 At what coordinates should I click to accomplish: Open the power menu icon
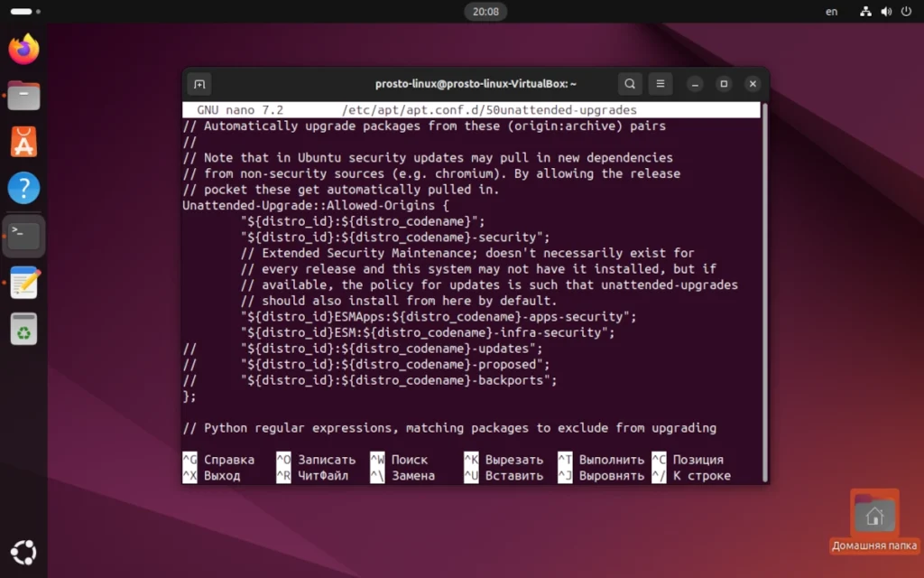(x=906, y=11)
